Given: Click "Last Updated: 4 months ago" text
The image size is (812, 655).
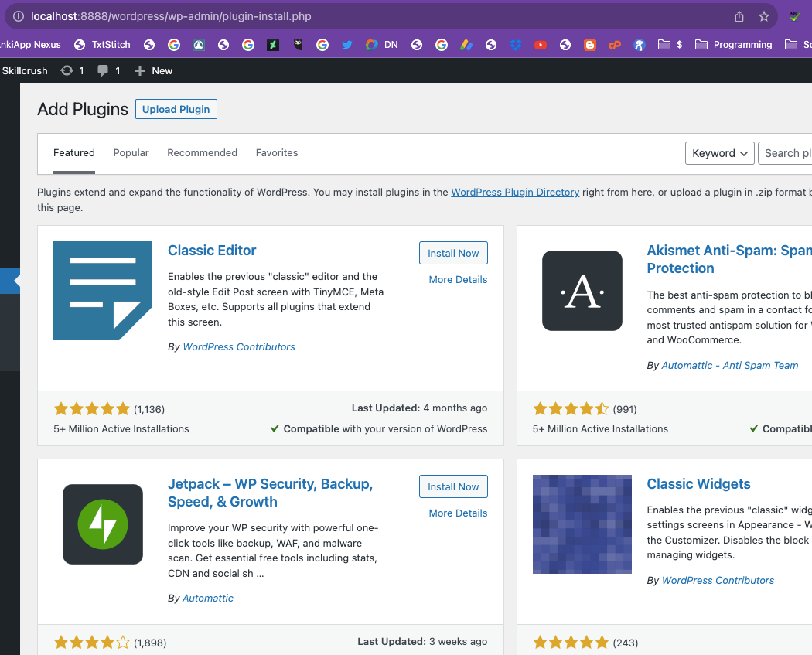Looking at the screenshot, I should coord(419,408).
